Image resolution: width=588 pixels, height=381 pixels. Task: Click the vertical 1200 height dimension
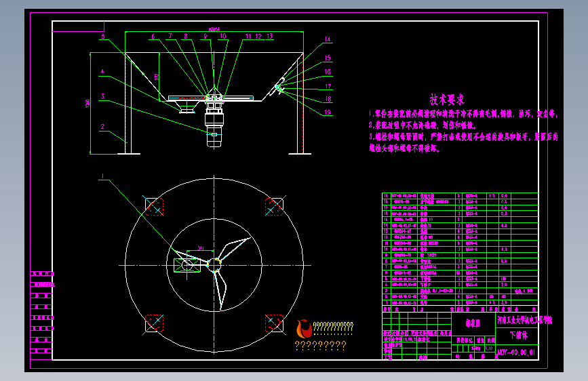coord(87,104)
